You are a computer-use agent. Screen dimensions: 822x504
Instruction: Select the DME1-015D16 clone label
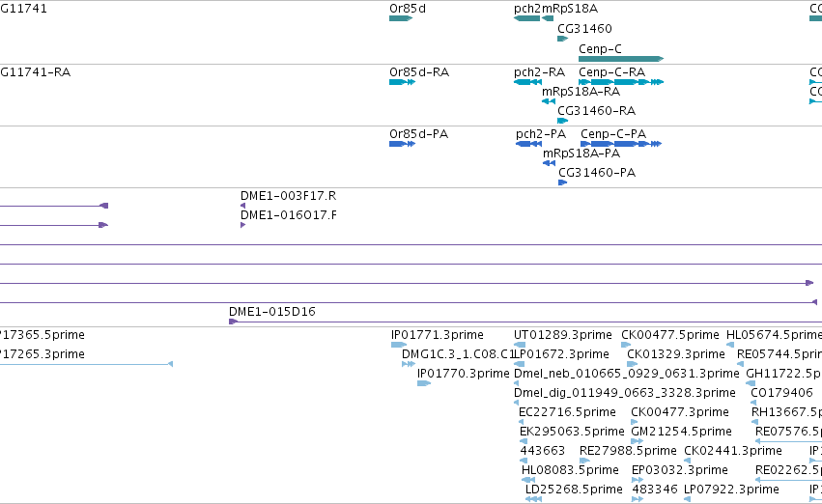coord(272,312)
